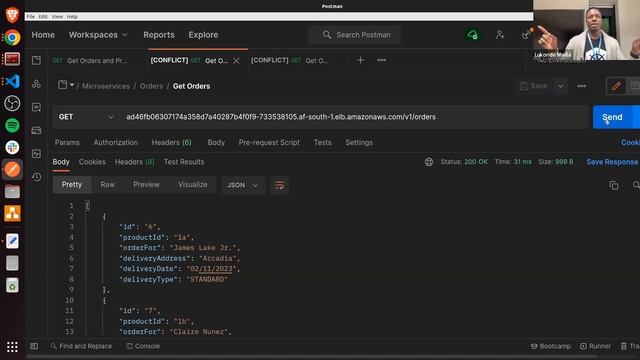Toggle word wrap in response body
This screenshot has width=640, height=360.
pyautogui.click(x=280, y=185)
